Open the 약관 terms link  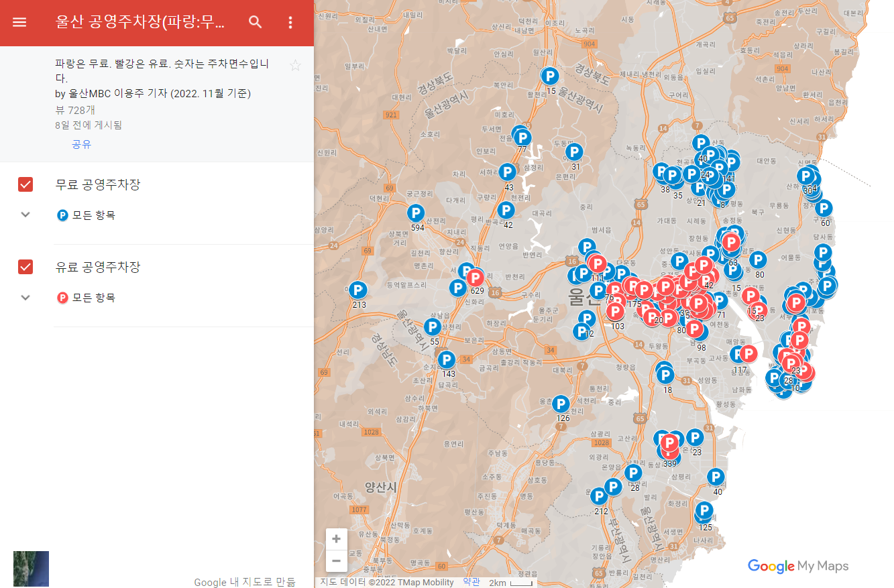[x=471, y=582]
